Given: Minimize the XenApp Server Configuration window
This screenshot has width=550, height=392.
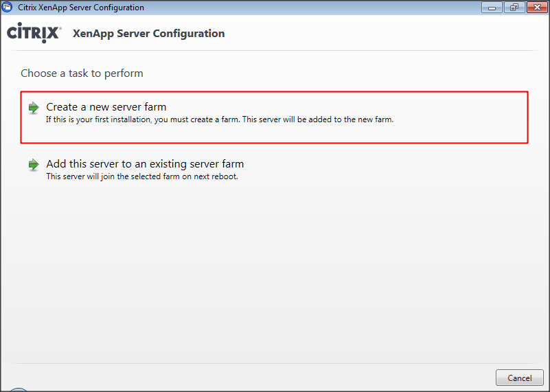Looking at the screenshot, I should [x=492, y=8].
